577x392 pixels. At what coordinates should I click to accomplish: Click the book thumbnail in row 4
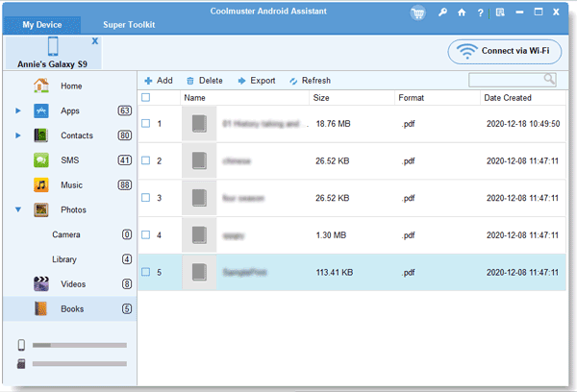click(199, 235)
